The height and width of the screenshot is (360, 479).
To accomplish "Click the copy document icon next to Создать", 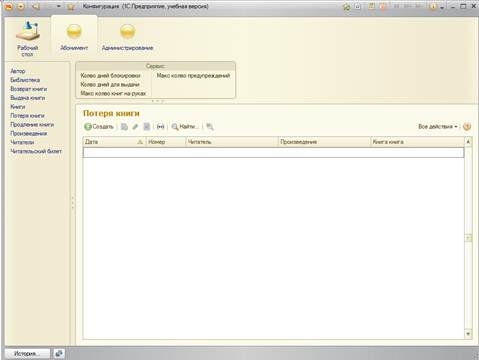I will click(124, 127).
